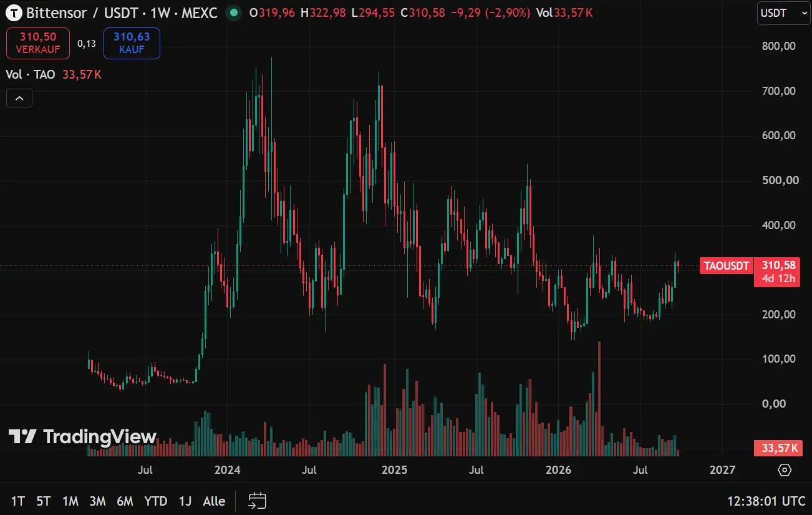Image resolution: width=812 pixels, height=515 pixels.
Task: Click the H322,98 high value
Action: (323, 12)
